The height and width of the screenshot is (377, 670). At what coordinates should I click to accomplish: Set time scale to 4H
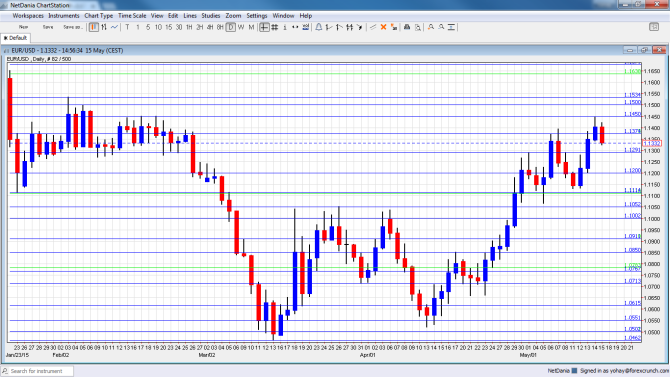(210, 27)
